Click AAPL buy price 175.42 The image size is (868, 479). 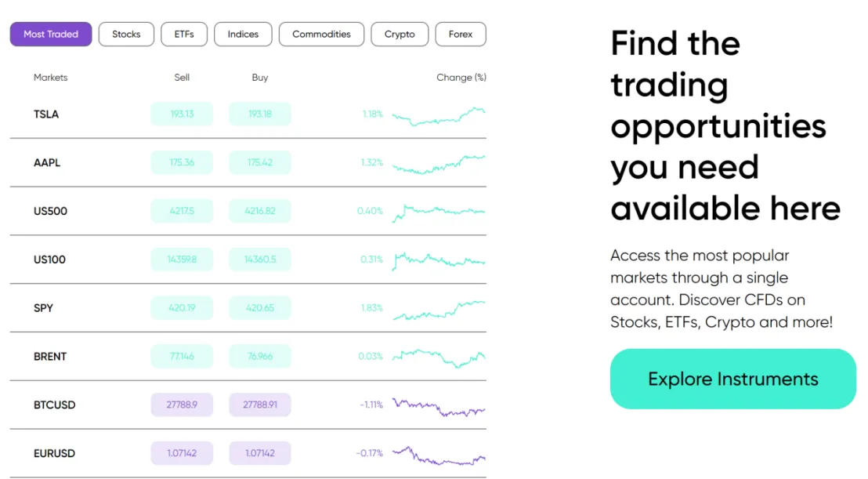[x=259, y=162]
